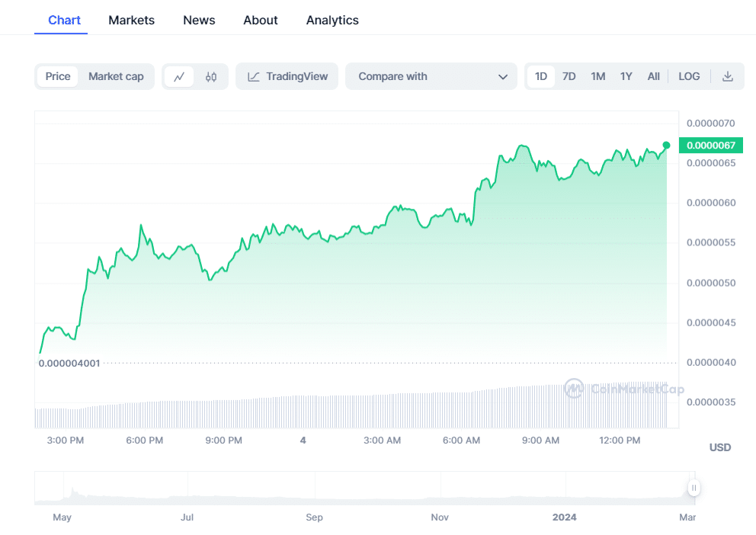Switch to candlestick chart icon
The width and height of the screenshot is (756, 535).
click(x=211, y=76)
